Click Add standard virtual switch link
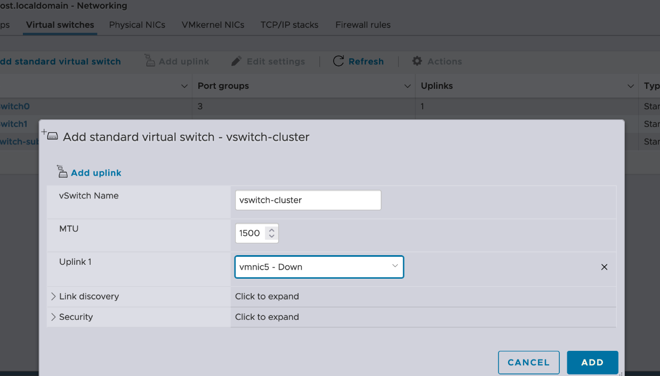The width and height of the screenshot is (660, 377). coord(60,61)
